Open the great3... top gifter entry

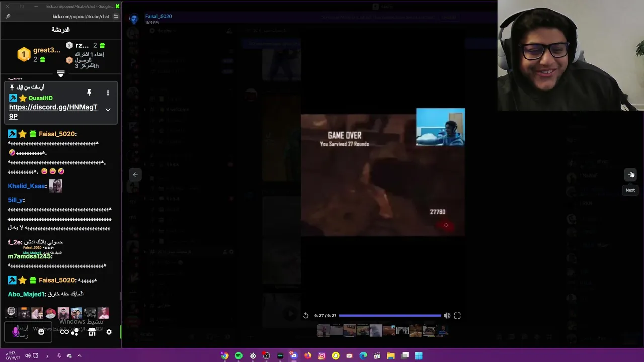[39, 54]
